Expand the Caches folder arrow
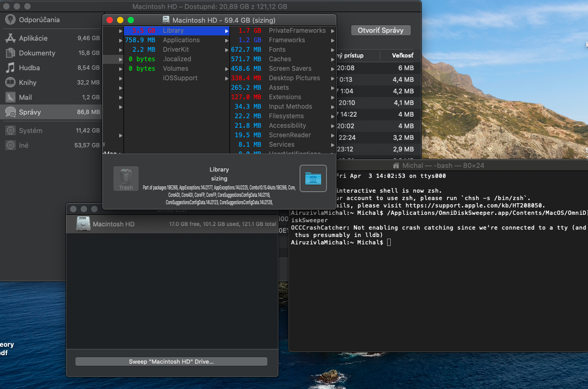This screenshot has width=588, height=389. tap(333, 59)
